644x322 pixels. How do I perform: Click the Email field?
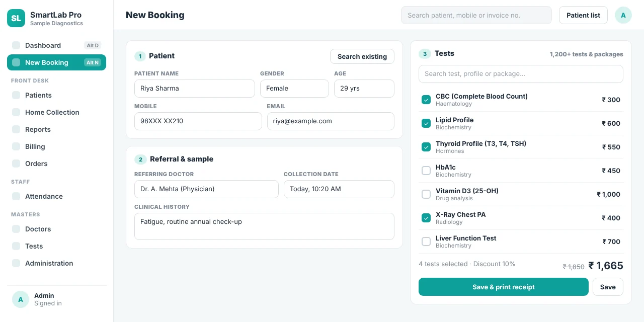331,121
